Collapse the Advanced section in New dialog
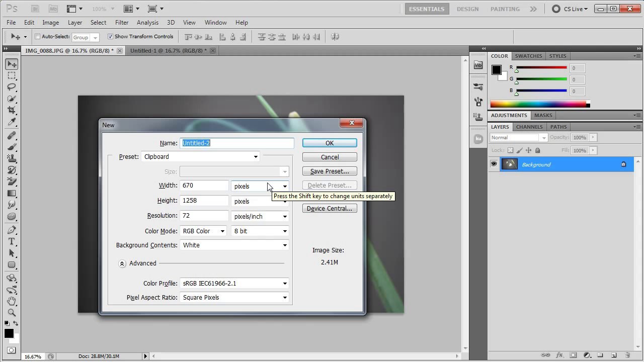 click(122, 263)
